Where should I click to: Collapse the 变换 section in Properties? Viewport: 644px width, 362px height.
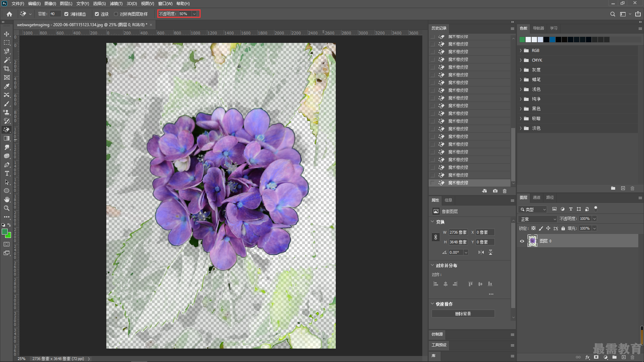tap(432, 222)
